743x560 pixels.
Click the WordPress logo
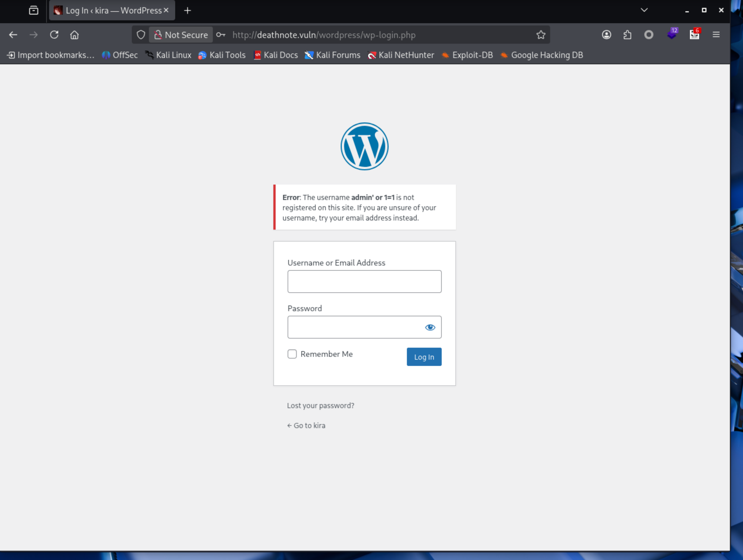364,146
